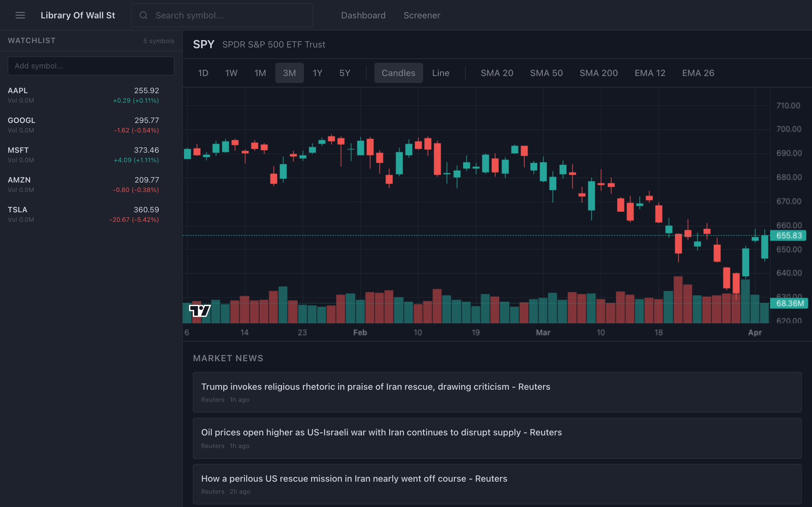Open Trump Iran rescue news headline

click(376, 387)
